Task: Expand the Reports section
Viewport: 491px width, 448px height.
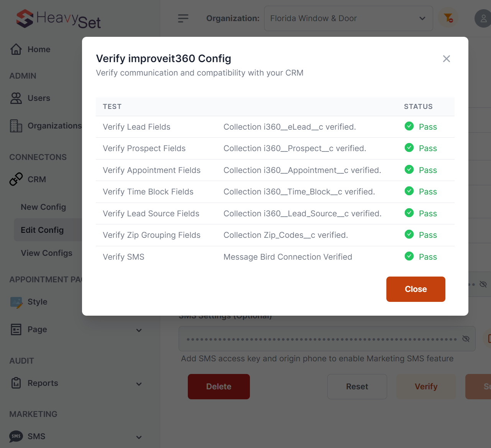Action: 139,384
